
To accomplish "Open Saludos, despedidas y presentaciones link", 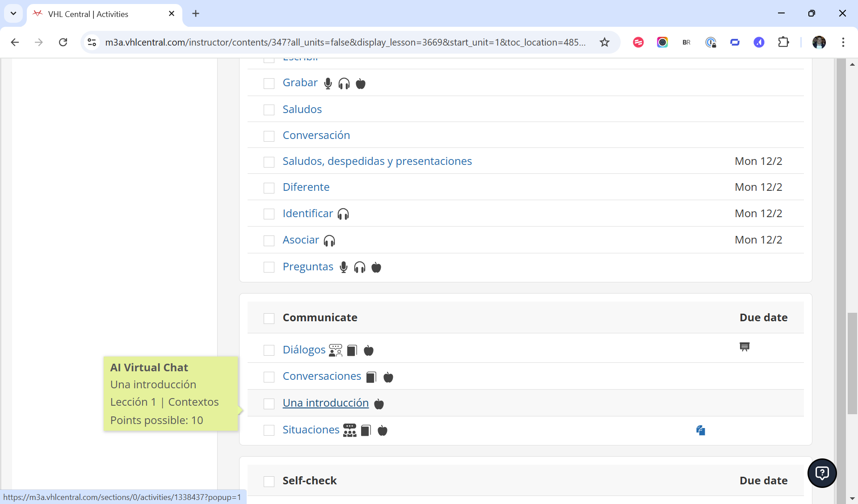I will click(377, 161).
